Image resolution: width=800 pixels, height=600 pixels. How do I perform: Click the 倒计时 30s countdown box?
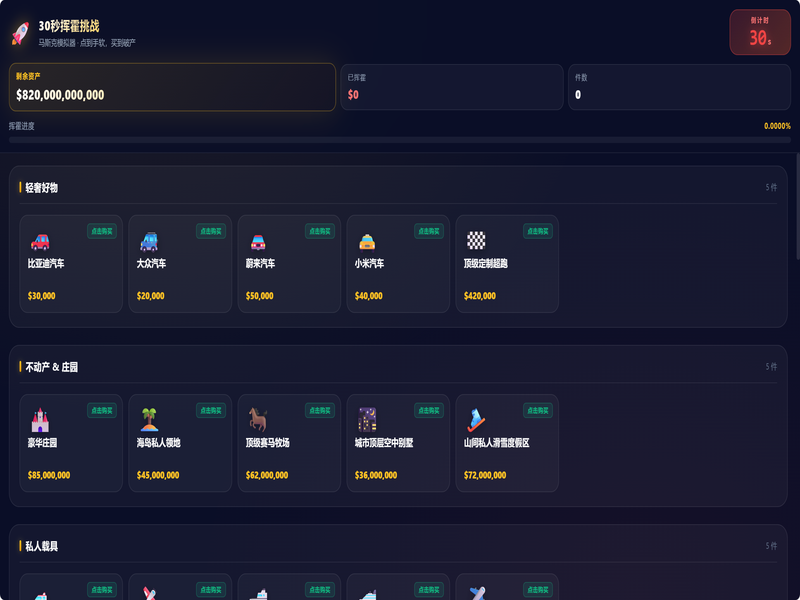click(760, 32)
